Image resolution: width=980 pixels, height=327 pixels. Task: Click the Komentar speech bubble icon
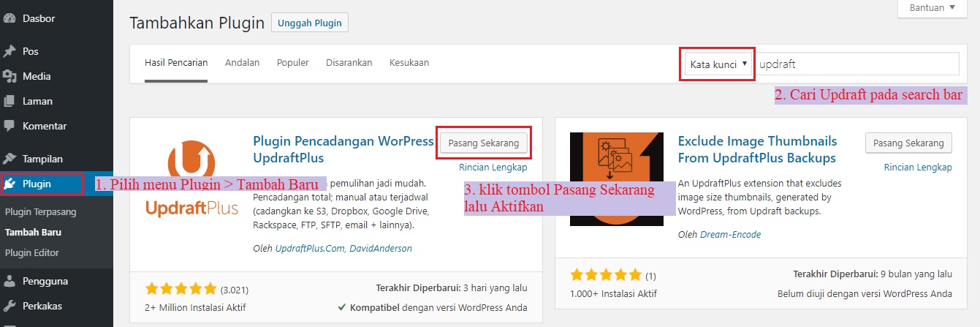click(10, 126)
